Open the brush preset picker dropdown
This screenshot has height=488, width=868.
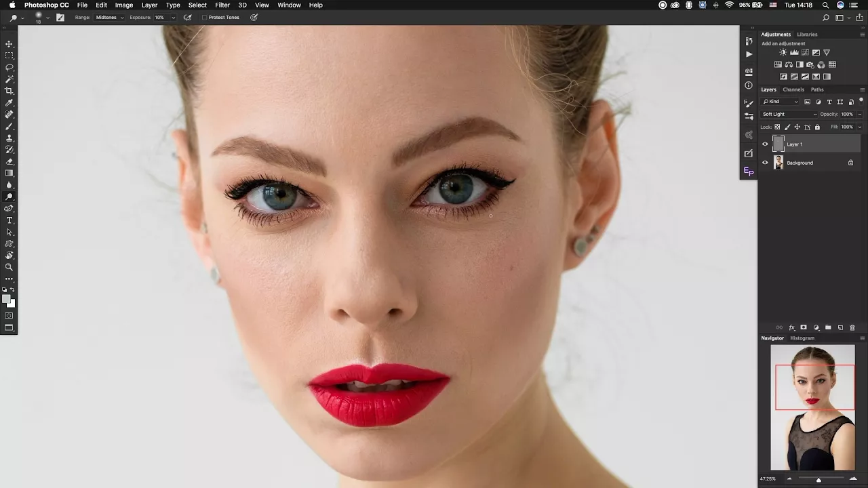[46, 18]
